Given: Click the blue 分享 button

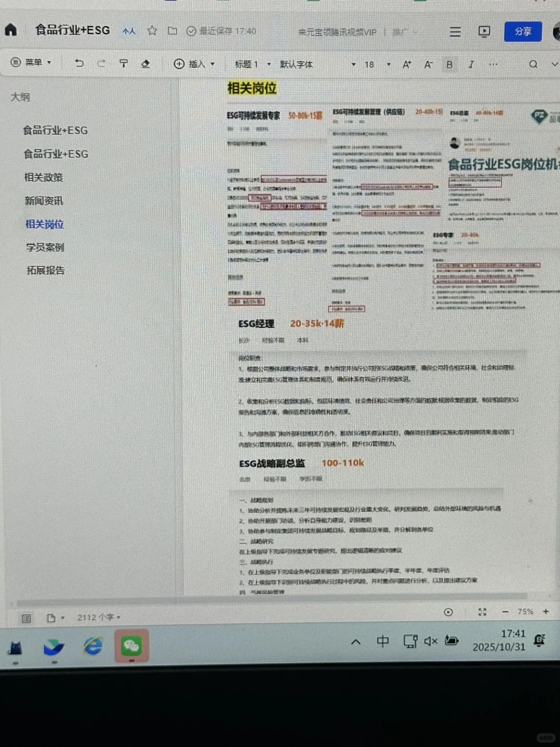Looking at the screenshot, I should tap(523, 32).
